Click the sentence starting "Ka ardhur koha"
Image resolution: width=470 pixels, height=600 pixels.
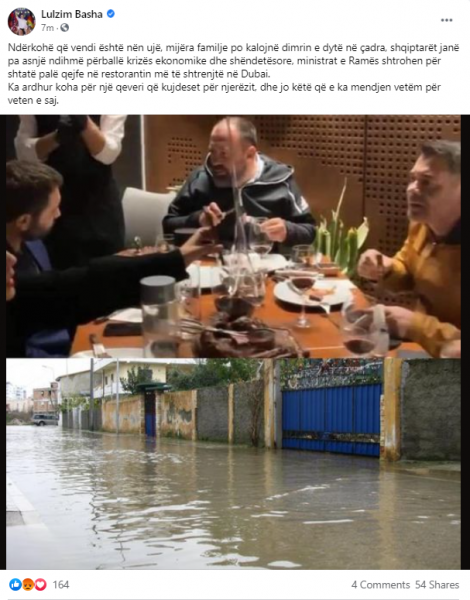224,94
